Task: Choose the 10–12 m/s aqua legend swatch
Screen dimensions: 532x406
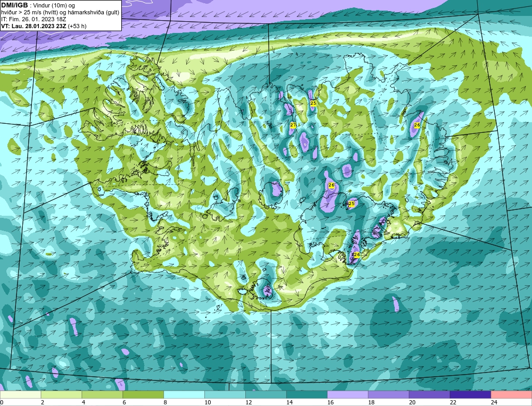Action: pyautogui.click(x=225, y=395)
